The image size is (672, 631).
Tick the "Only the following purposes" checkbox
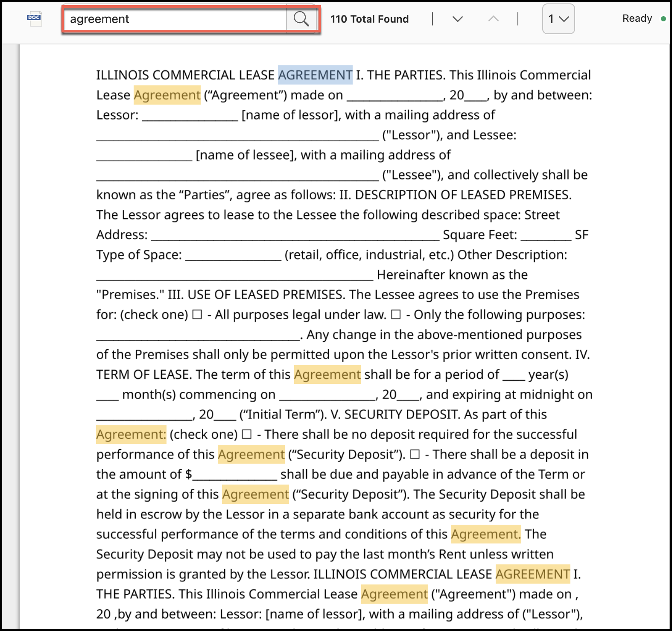tap(396, 315)
